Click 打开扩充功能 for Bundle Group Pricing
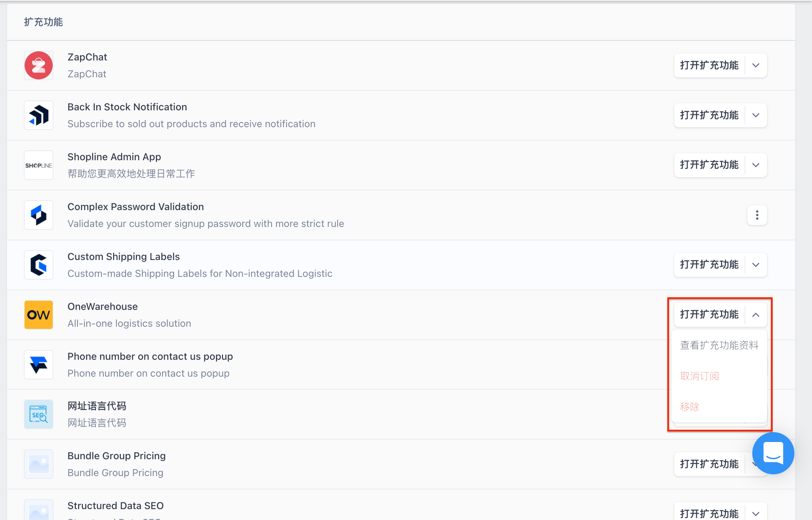812x520 pixels. pos(709,464)
